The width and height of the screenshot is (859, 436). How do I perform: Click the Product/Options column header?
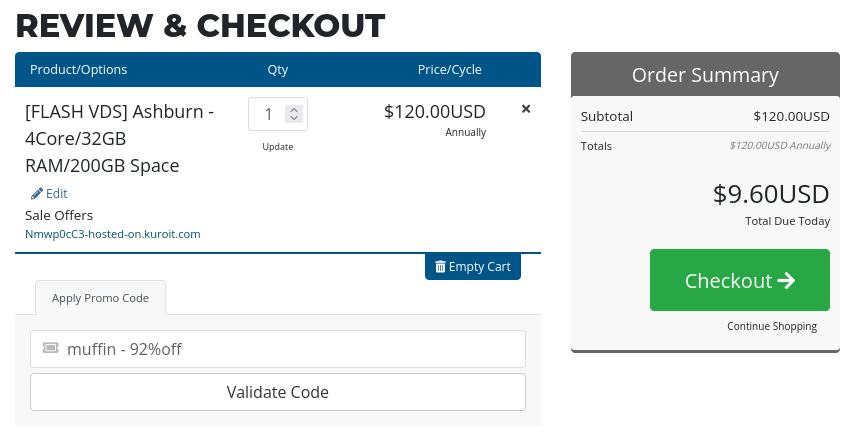(x=78, y=70)
